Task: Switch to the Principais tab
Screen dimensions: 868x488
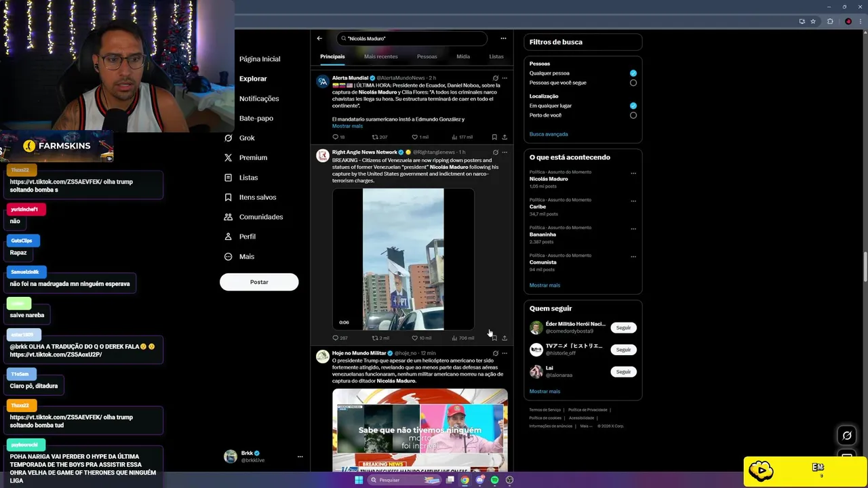Action: (x=332, y=56)
